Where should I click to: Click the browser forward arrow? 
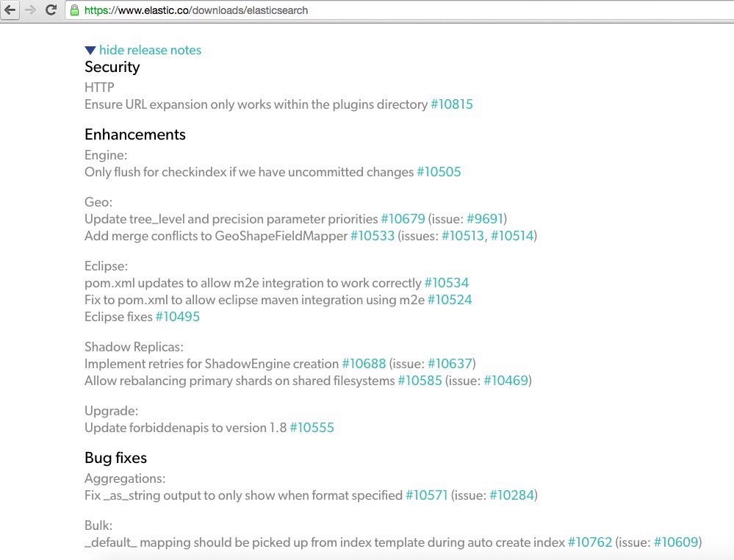click(30, 10)
